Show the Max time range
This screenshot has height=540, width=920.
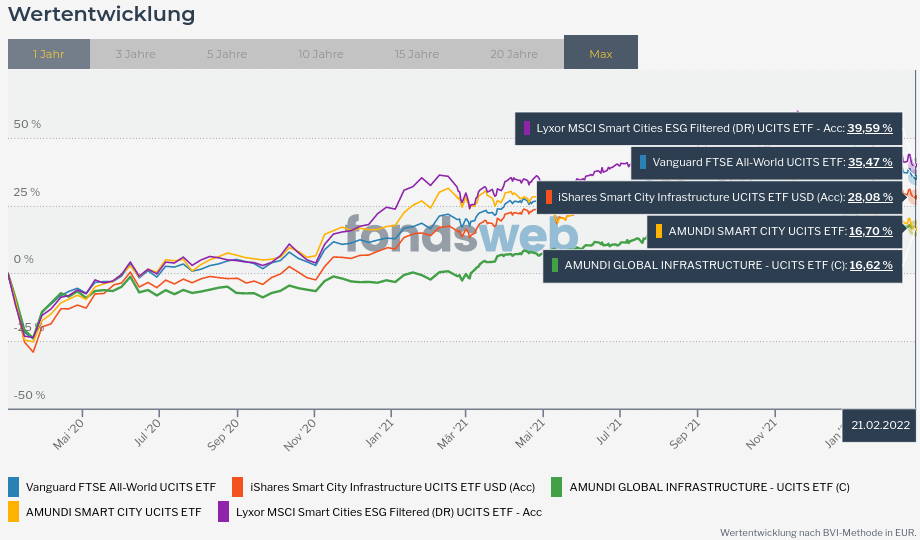tap(600, 54)
